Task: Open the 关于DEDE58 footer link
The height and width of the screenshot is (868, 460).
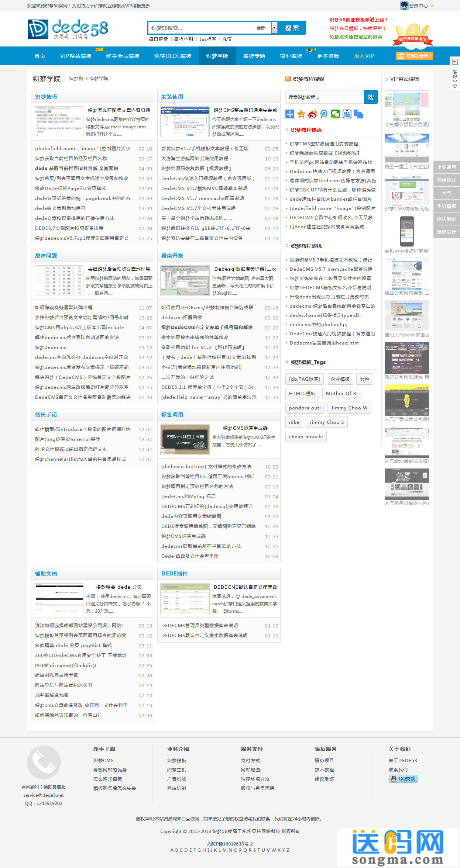Action: point(403,761)
